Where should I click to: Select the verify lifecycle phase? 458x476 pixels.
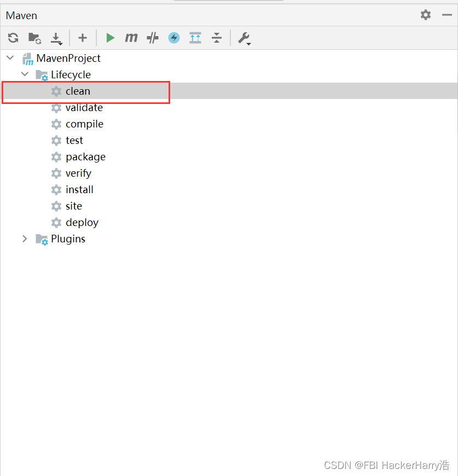pyautogui.click(x=78, y=173)
